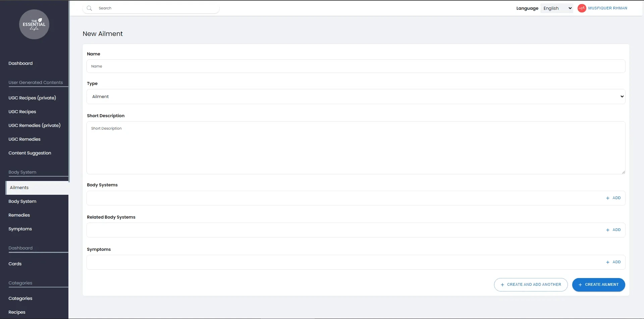Click the plus icon beside Related Body Systems ADD
The width and height of the screenshot is (644, 319).
point(607,230)
